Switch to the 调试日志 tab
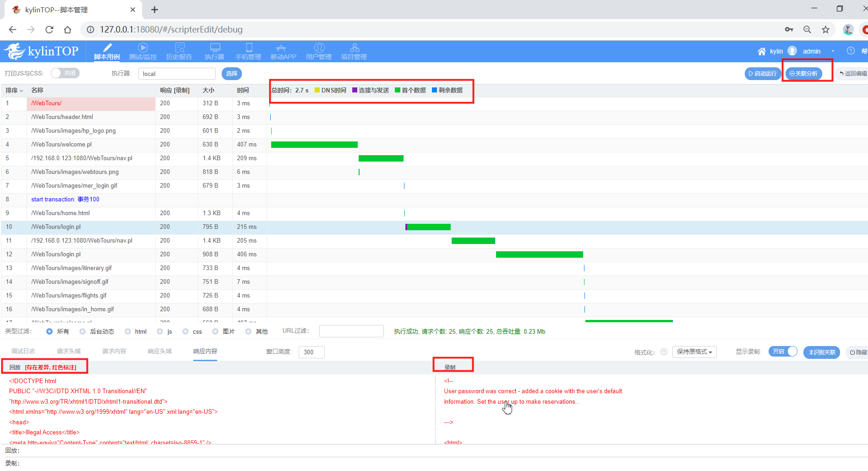The image size is (868, 471). point(23,351)
